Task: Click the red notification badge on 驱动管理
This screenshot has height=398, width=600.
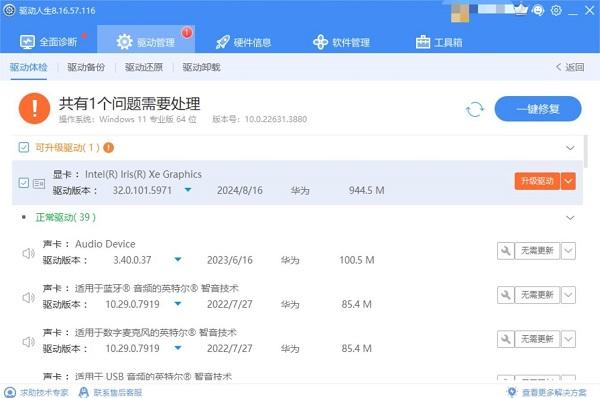Action: coord(187,33)
